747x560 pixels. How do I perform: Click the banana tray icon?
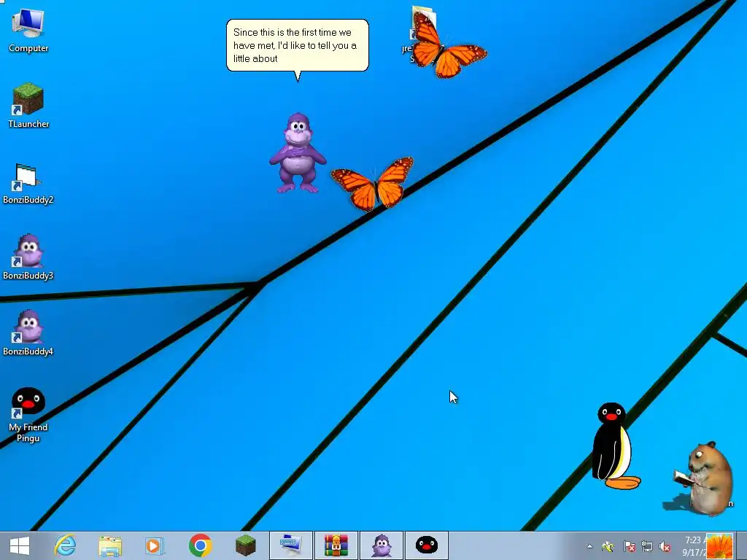click(x=608, y=547)
